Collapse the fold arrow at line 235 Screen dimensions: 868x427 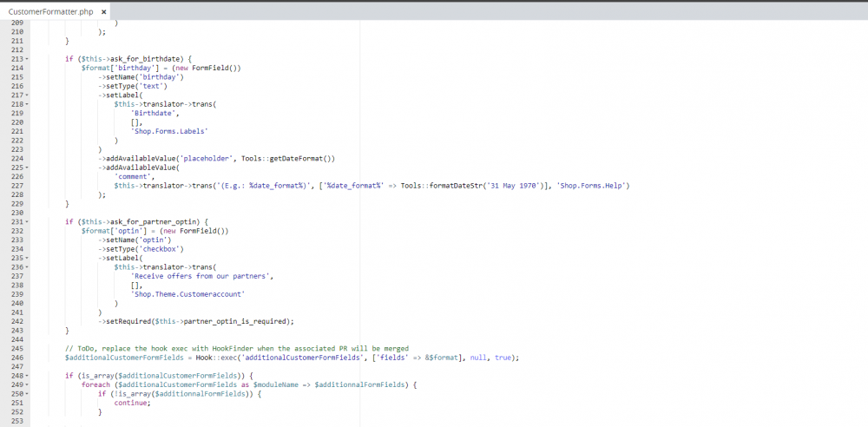tap(27, 258)
